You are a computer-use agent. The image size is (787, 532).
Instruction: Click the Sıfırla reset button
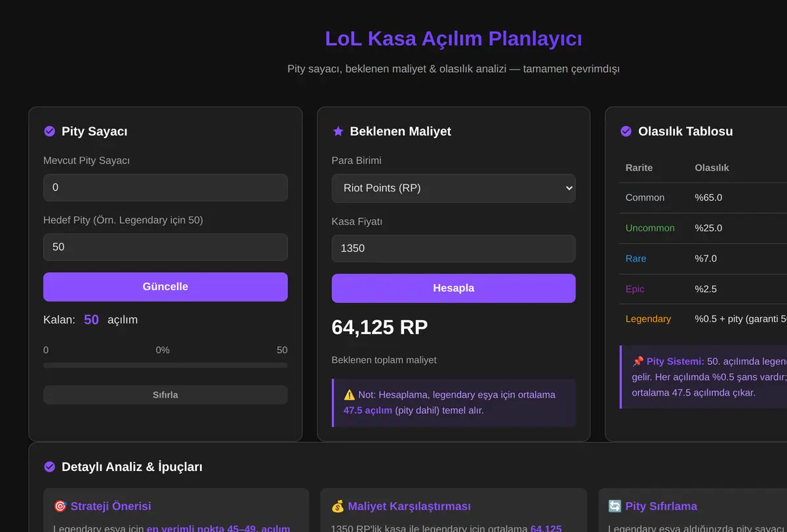pyautogui.click(x=165, y=395)
